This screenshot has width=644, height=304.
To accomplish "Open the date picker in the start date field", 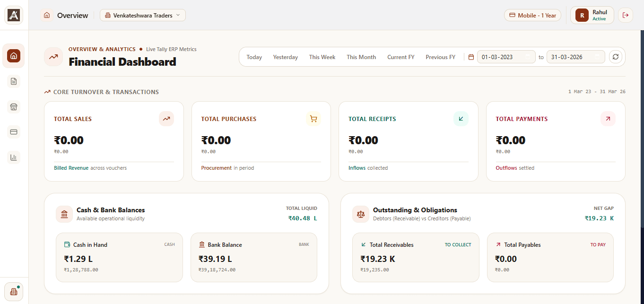I will pyautogui.click(x=528, y=57).
